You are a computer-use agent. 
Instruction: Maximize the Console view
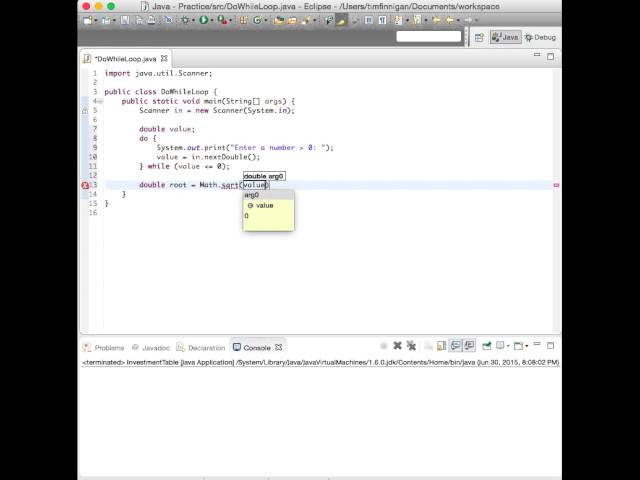550,346
